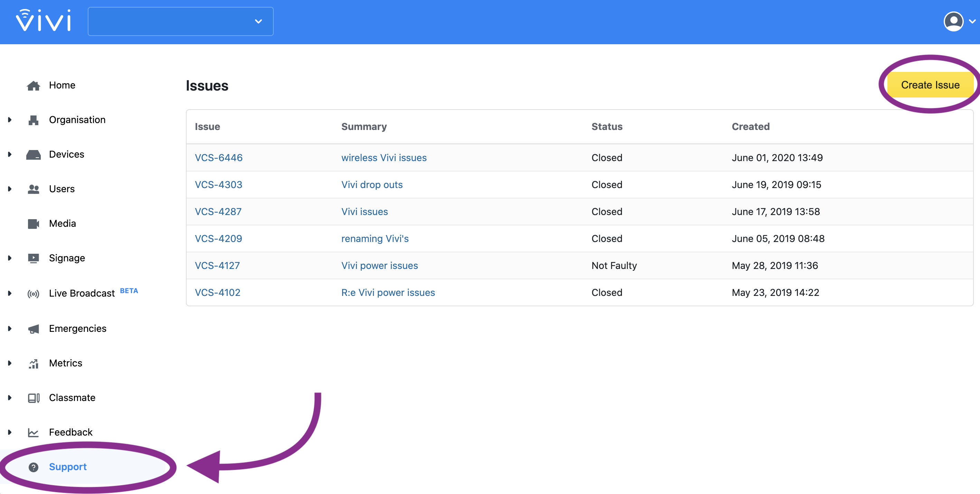
Task: Open the user account profile icon
Action: tap(953, 21)
